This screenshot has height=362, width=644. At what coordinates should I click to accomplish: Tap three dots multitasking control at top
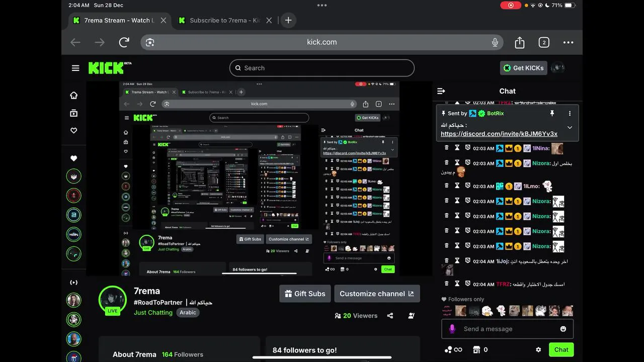point(322,5)
